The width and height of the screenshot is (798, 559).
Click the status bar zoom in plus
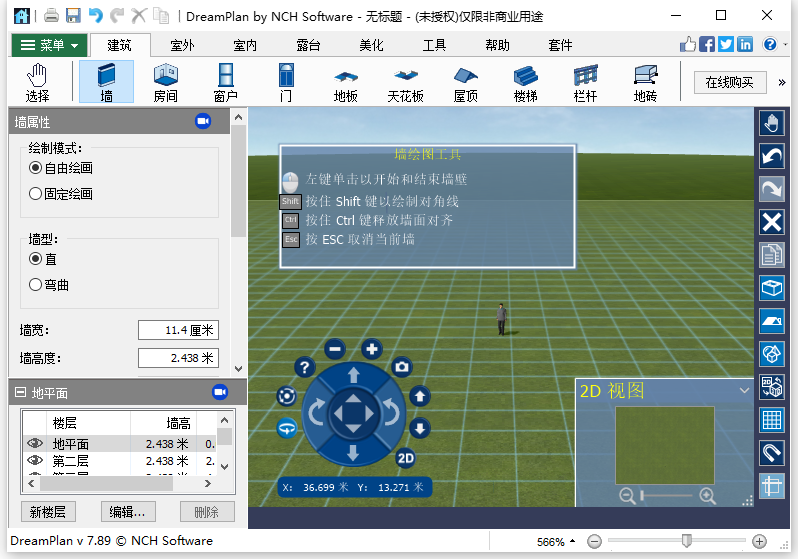click(x=759, y=541)
